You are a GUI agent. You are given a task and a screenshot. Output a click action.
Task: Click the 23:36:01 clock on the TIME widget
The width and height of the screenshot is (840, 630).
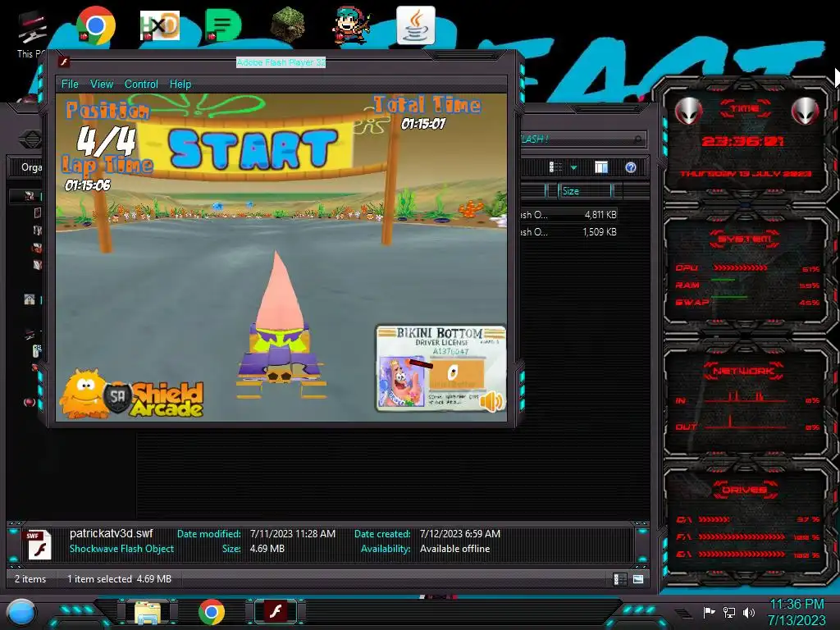[742, 141]
